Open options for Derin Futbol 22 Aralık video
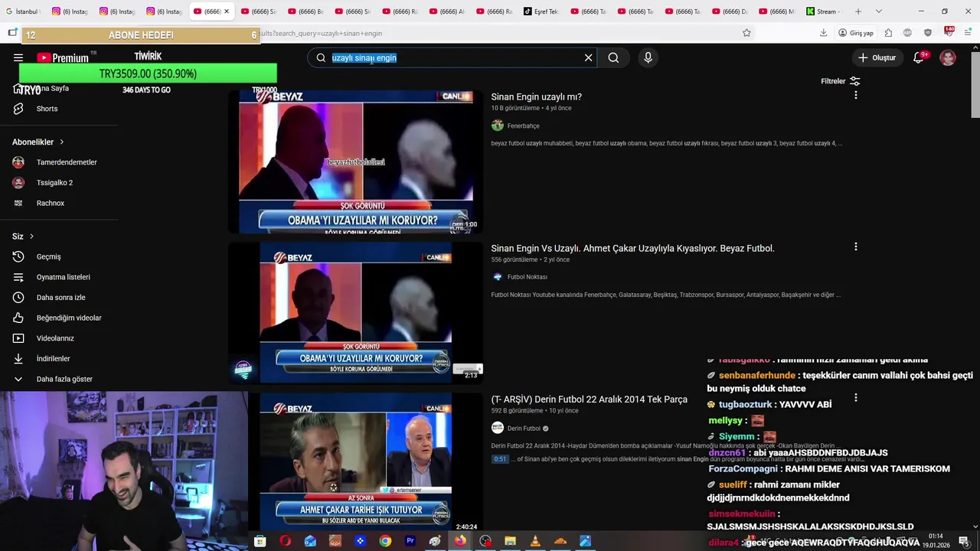 point(855,398)
